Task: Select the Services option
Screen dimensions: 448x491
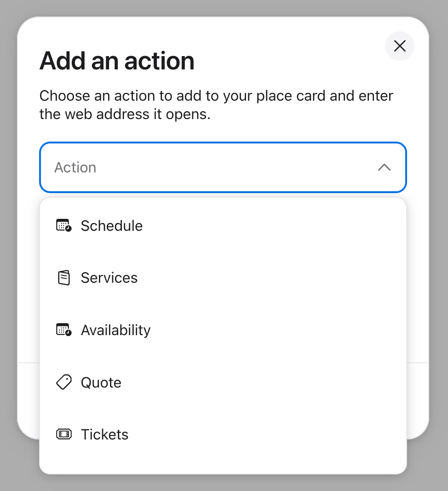Action: pos(109,278)
